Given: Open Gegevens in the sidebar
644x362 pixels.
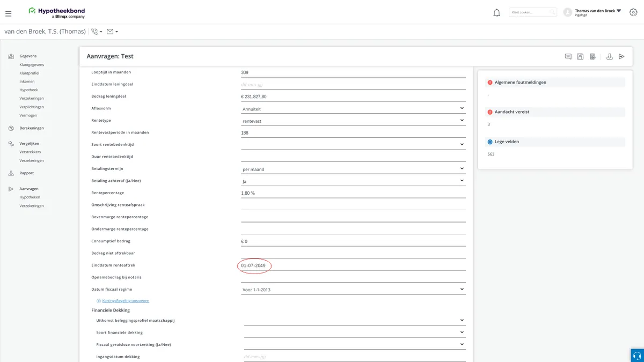Looking at the screenshot, I should (x=28, y=56).
